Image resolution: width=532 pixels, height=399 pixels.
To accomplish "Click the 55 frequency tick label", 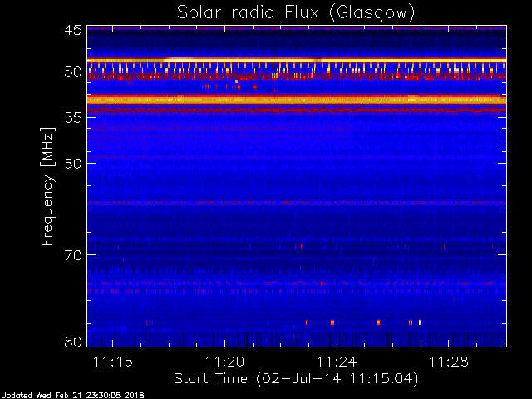I will (x=73, y=118).
